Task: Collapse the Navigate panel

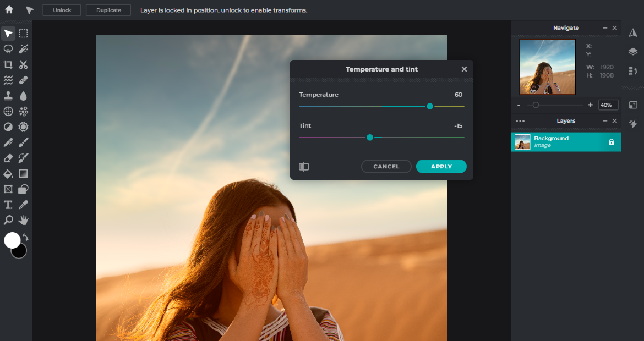Action: pos(604,28)
